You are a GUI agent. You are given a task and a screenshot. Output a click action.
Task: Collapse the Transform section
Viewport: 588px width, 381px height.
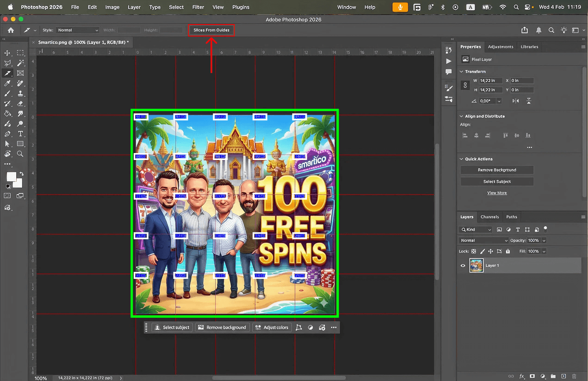461,72
